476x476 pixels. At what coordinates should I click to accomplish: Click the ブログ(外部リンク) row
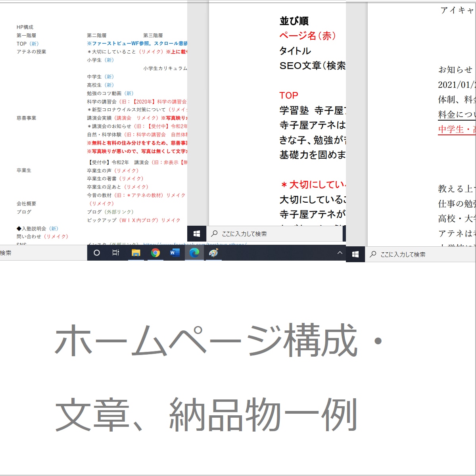click(x=111, y=212)
